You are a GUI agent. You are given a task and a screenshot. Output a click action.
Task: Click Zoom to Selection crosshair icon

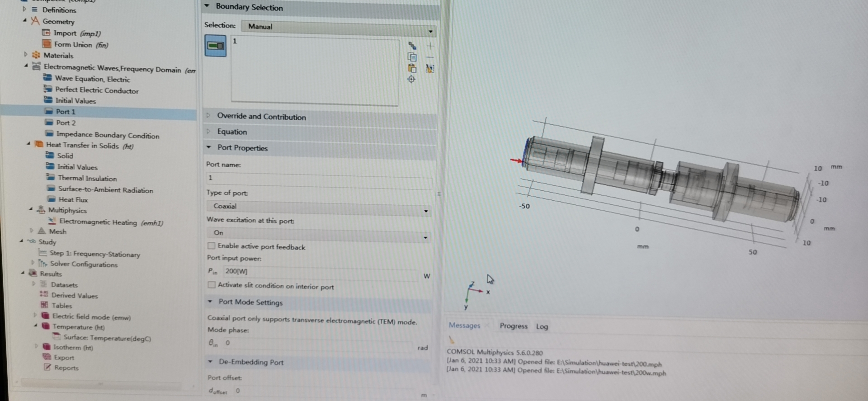pos(411,80)
